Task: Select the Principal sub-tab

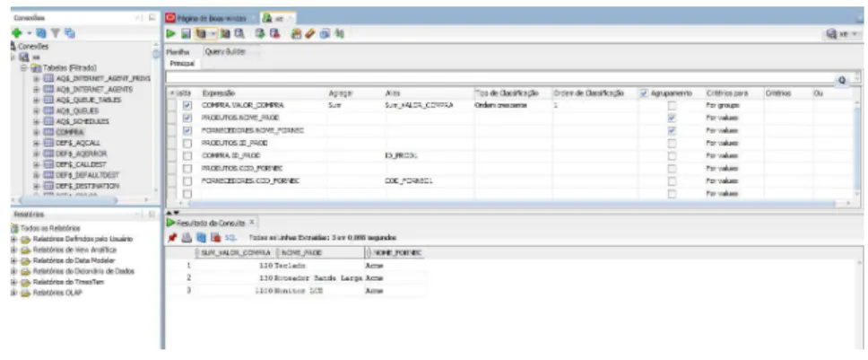Action: pyautogui.click(x=182, y=64)
